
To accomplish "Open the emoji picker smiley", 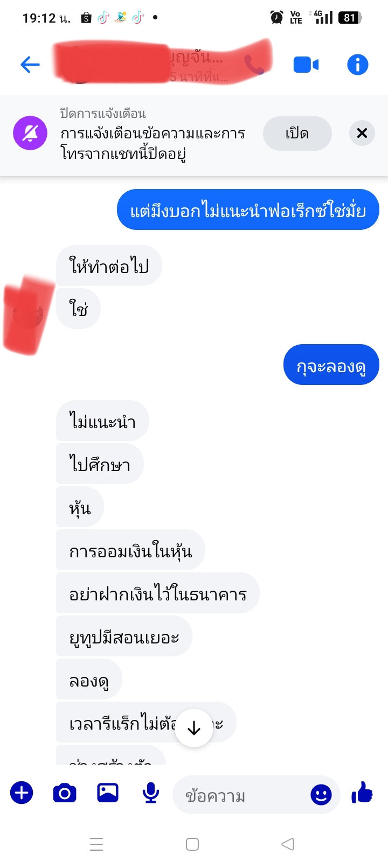I will (321, 794).
